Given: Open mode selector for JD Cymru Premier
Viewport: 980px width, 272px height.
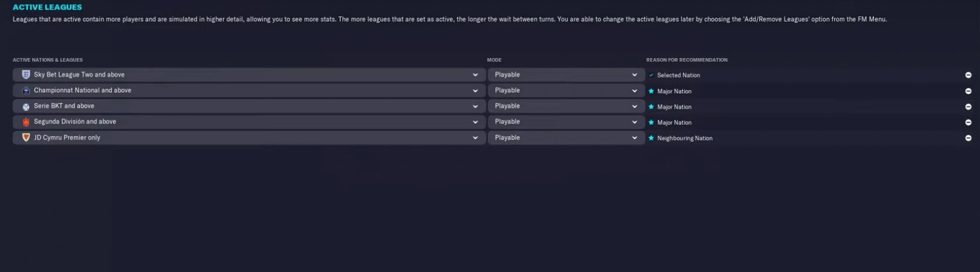Looking at the screenshot, I should point(566,138).
